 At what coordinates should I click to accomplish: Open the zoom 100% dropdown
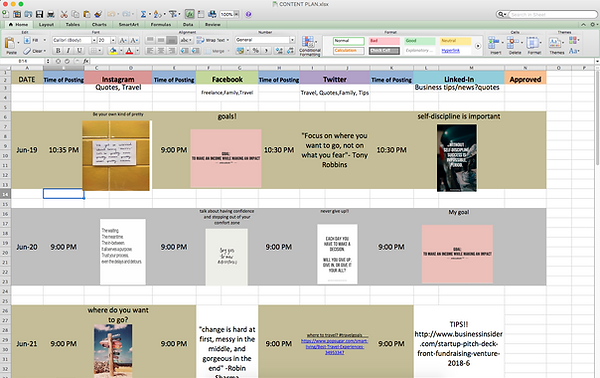tap(236, 14)
